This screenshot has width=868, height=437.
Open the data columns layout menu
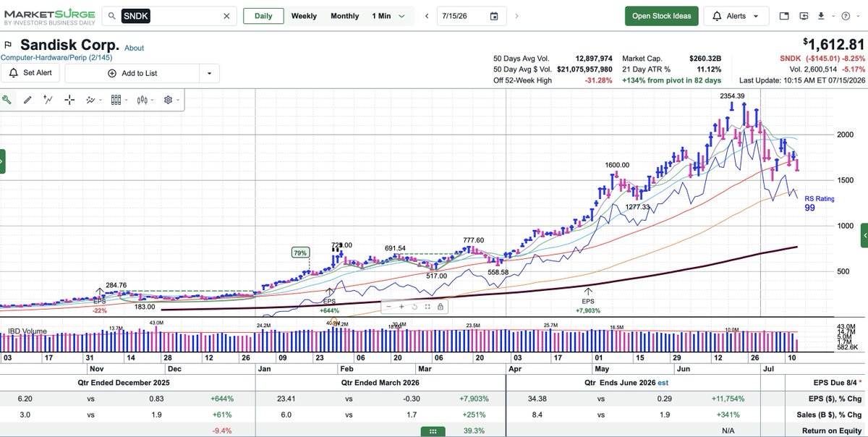(119, 100)
